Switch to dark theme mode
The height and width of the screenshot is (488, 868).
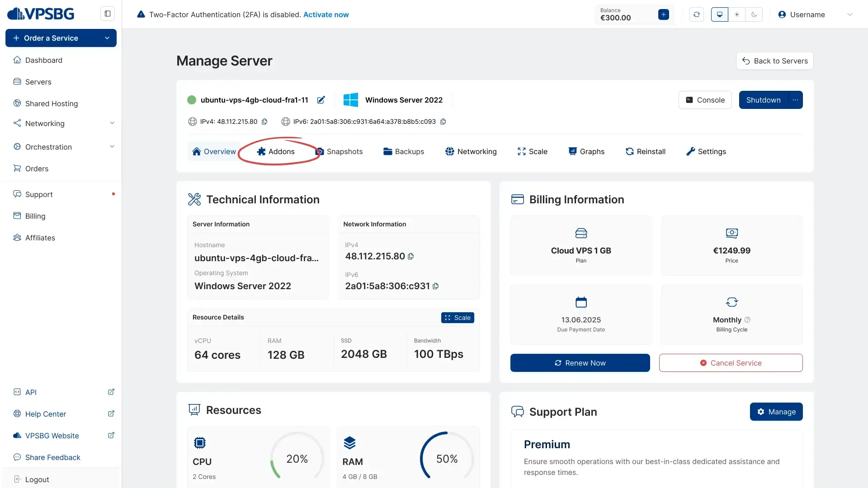(754, 14)
